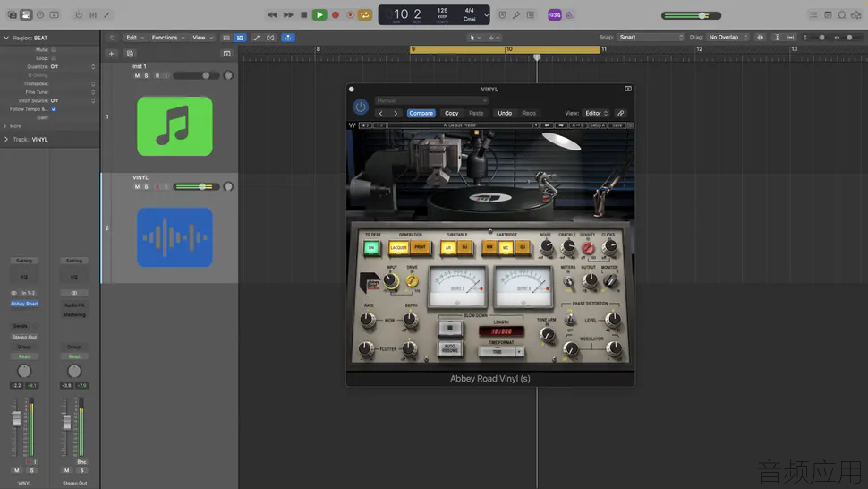Viewport: 868px width, 489px height.
Task: Switch to grid view icon
Action: pyautogui.click(x=240, y=38)
